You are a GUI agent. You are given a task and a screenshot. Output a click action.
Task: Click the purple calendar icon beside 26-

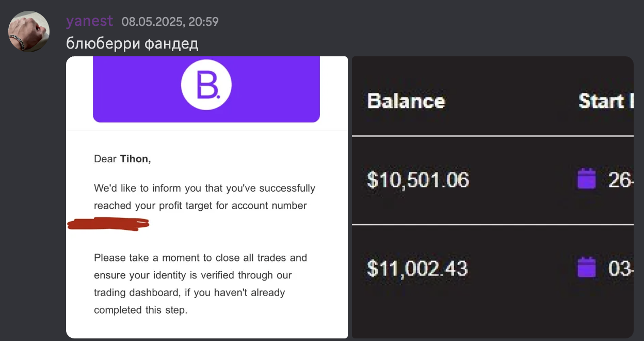coord(586,179)
